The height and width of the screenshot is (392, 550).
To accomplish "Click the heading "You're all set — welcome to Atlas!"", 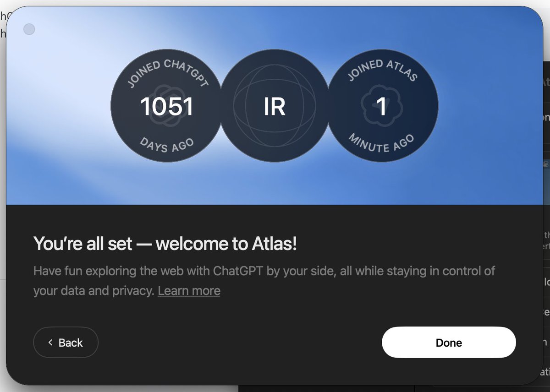I will [x=165, y=243].
